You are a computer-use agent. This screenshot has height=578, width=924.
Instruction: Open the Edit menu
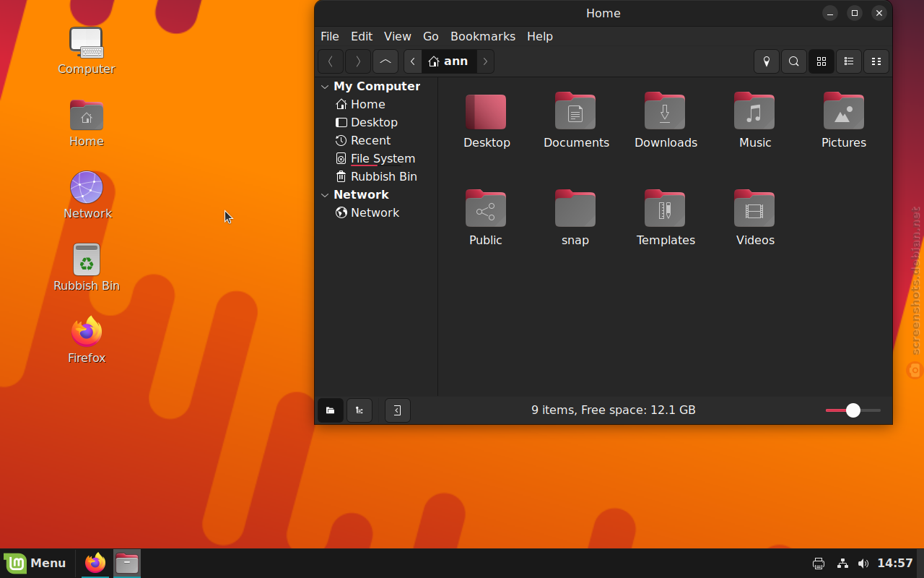point(362,36)
